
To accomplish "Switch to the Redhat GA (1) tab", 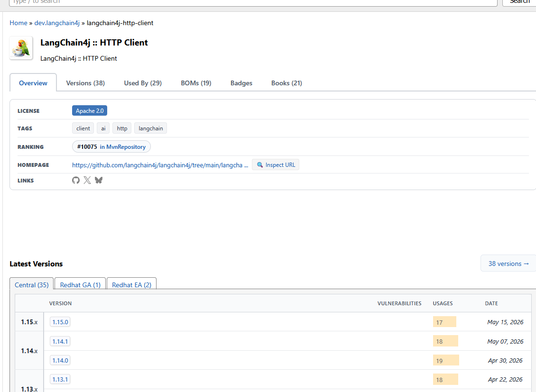I will coord(80,285).
